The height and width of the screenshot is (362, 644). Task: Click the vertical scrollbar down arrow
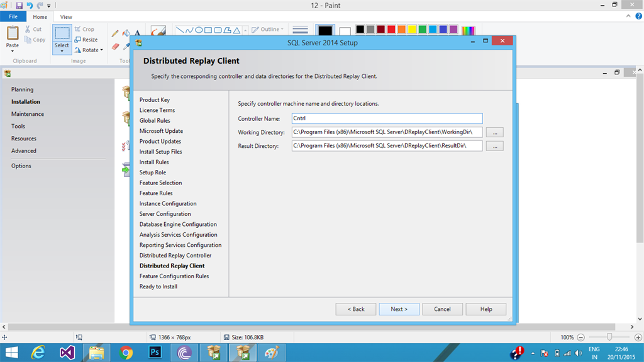(x=640, y=319)
